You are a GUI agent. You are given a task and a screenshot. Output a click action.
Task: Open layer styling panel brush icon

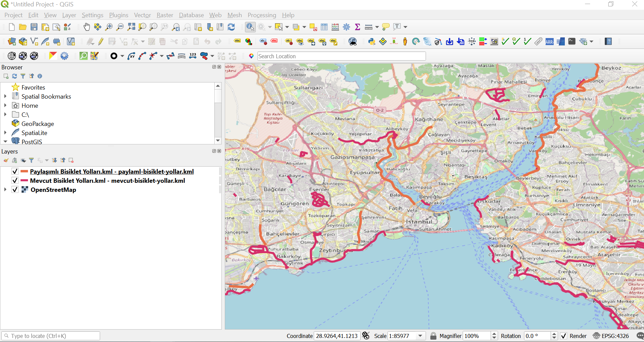(6, 160)
